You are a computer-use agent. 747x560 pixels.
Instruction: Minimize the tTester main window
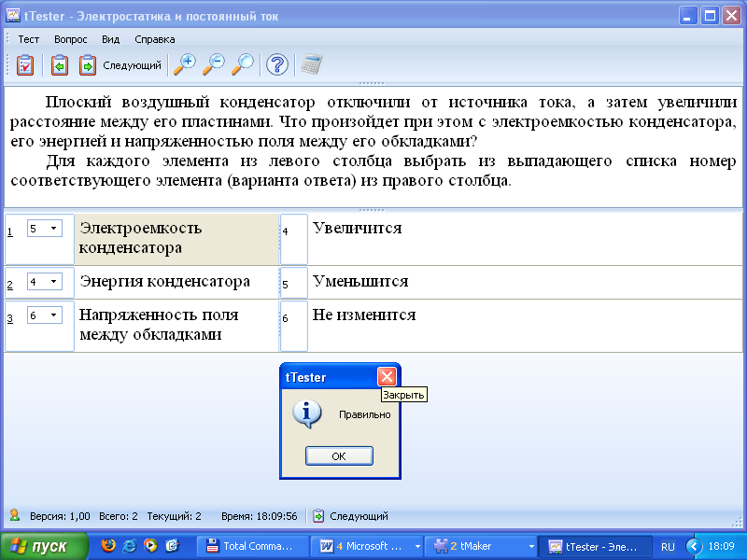coord(687,16)
